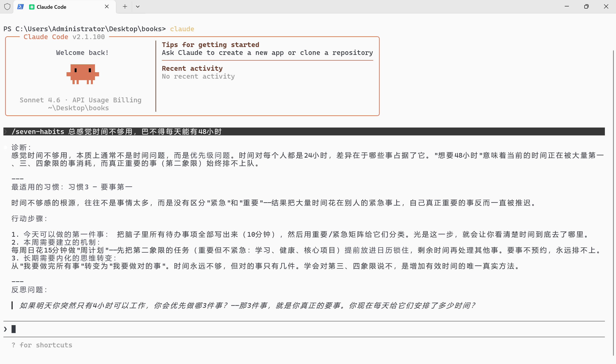Click the '? for shortcuts' hint
Image resolution: width=616 pixels, height=364 pixels.
click(42, 345)
